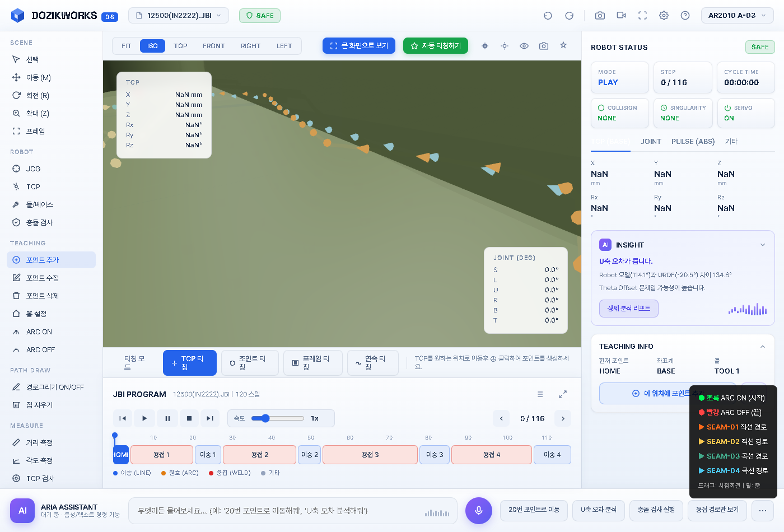Switch teaching mode to 조인트 티칭
The width and height of the screenshot is (784, 532).
(x=250, y=363)
